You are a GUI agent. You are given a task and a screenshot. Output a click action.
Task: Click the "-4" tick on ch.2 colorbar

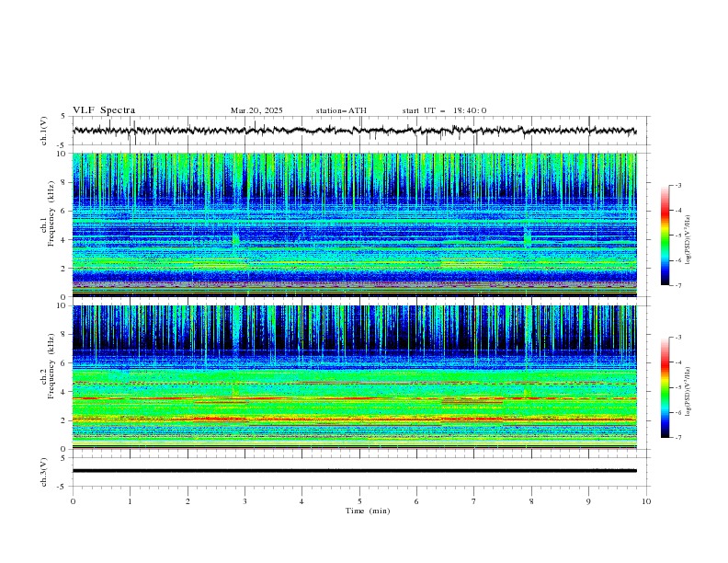[x=677, y=362]
